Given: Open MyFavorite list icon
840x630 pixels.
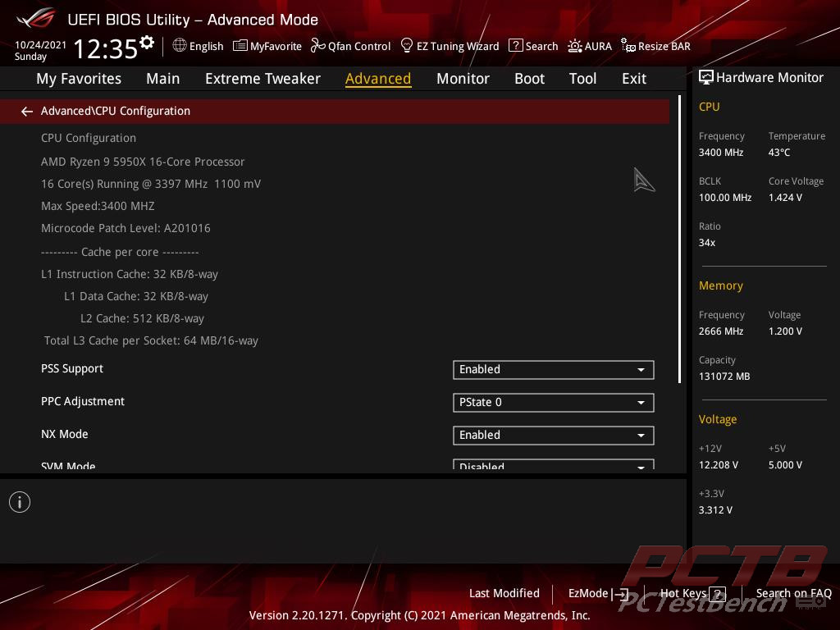Looking at the screenshot, I should 240,46.
